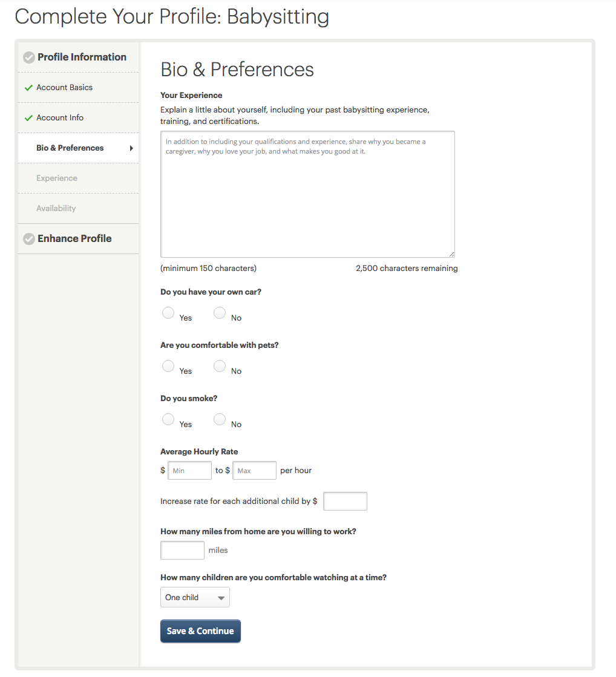Click the experience textarea resize handle
Screen dimensions: 616x677
coord(451,254)
